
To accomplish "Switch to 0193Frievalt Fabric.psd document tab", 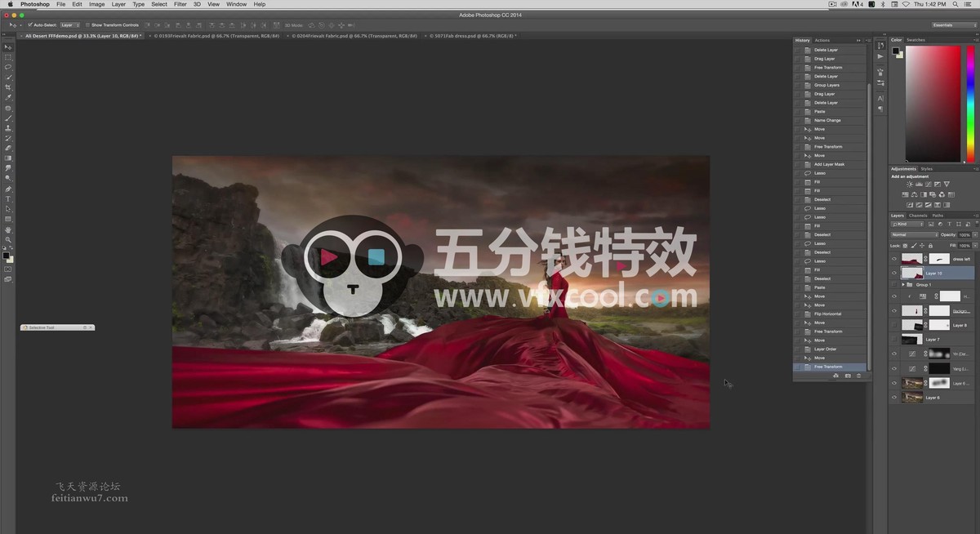I will [216, 36].
